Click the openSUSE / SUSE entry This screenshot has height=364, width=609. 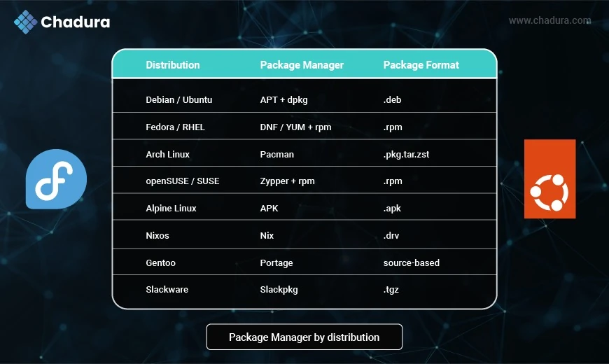coord(183,181)
